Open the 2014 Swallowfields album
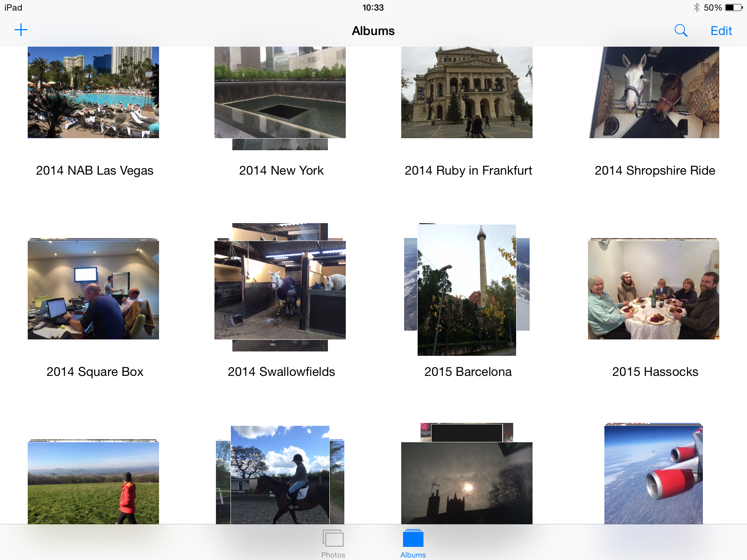Screen dimensions: 747x560 click(280, 290)
